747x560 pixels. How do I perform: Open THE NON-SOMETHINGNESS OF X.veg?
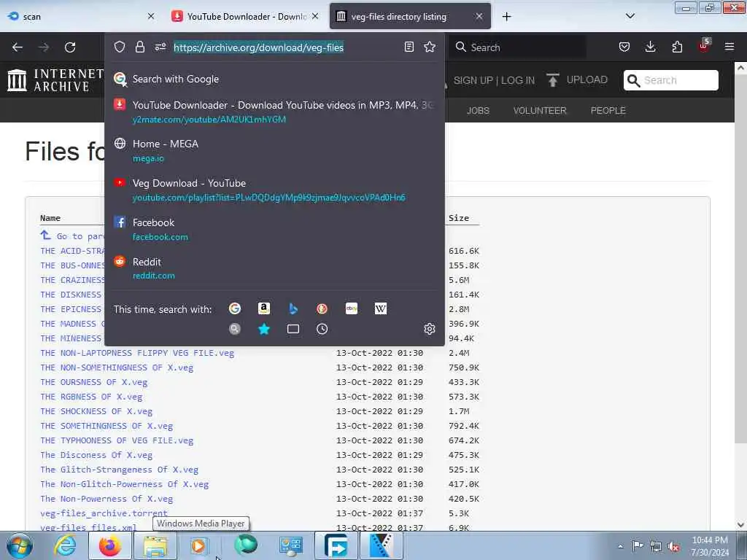tap(117, 367)
